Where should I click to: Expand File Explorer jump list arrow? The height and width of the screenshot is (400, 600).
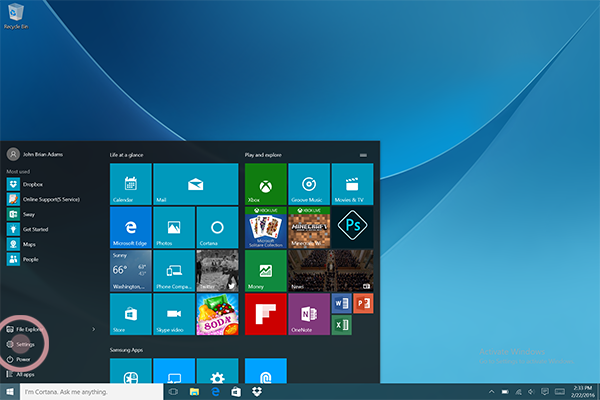click(94, 329)
